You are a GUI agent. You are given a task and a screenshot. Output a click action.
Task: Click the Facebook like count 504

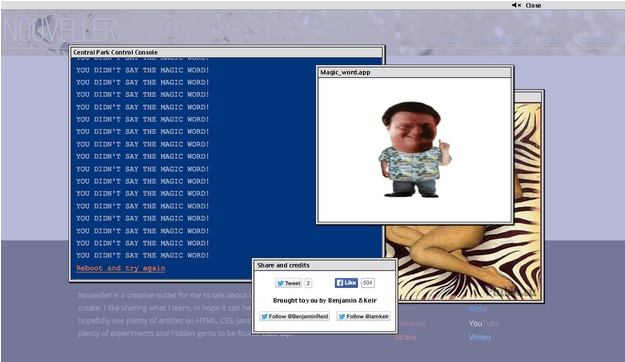[368, 283]
